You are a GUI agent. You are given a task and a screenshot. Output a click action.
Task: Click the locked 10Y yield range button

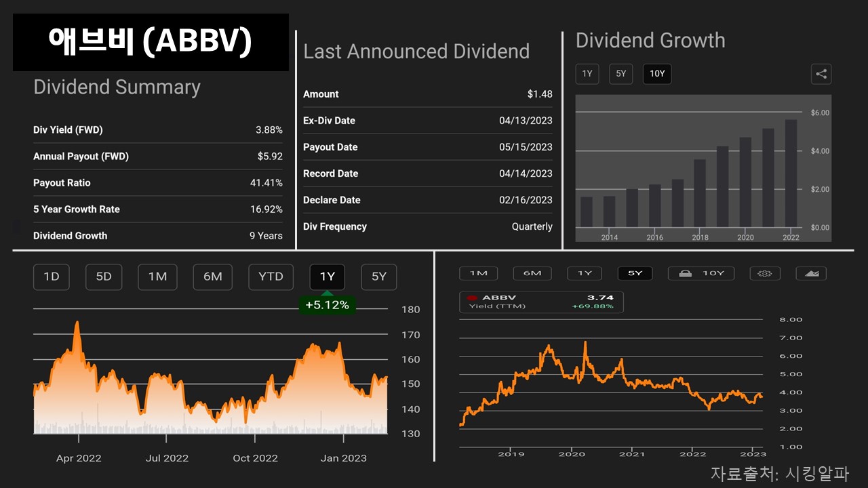[x=701, y=273]
